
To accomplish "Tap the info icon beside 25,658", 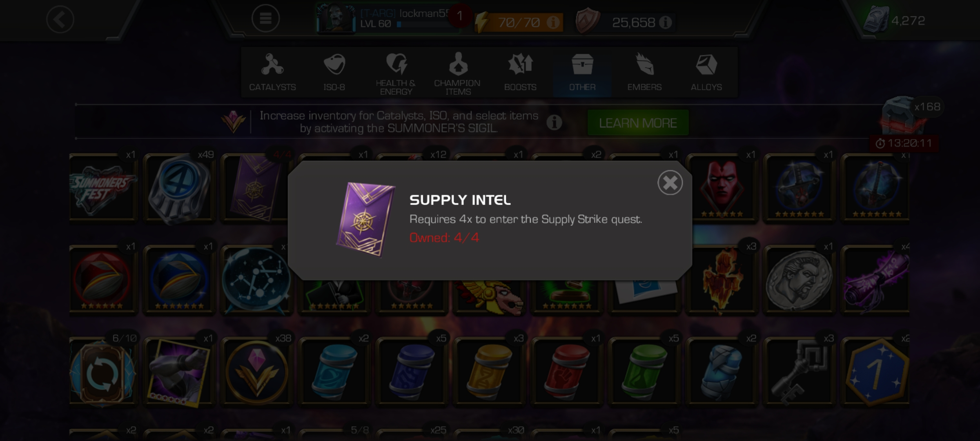I will coord(665,22).
